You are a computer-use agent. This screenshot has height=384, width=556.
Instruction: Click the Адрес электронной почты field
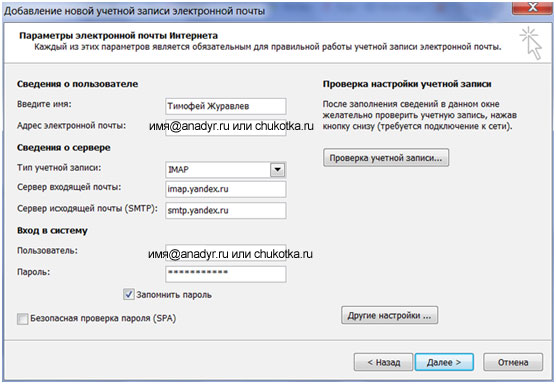pos(226,127)
